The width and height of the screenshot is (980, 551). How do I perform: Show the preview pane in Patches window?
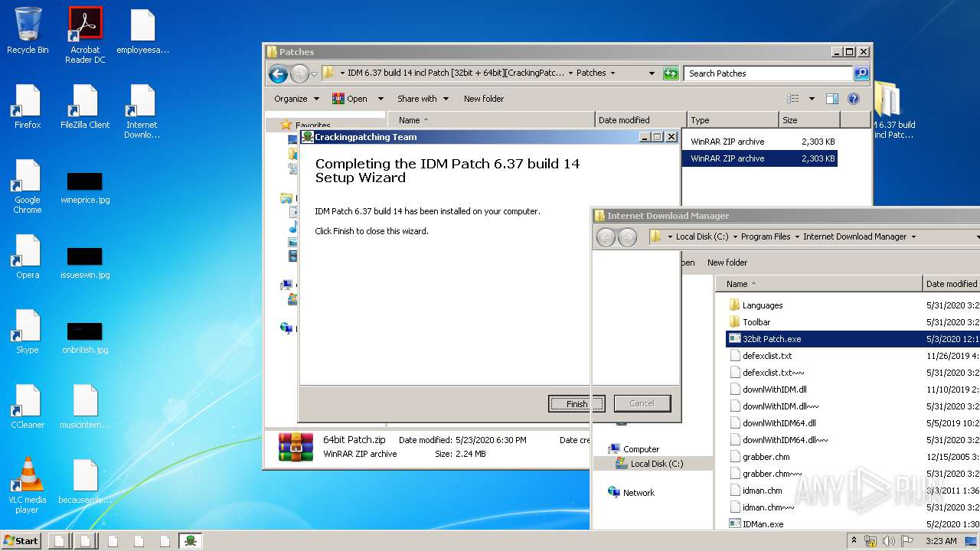(x=832, y=99)
